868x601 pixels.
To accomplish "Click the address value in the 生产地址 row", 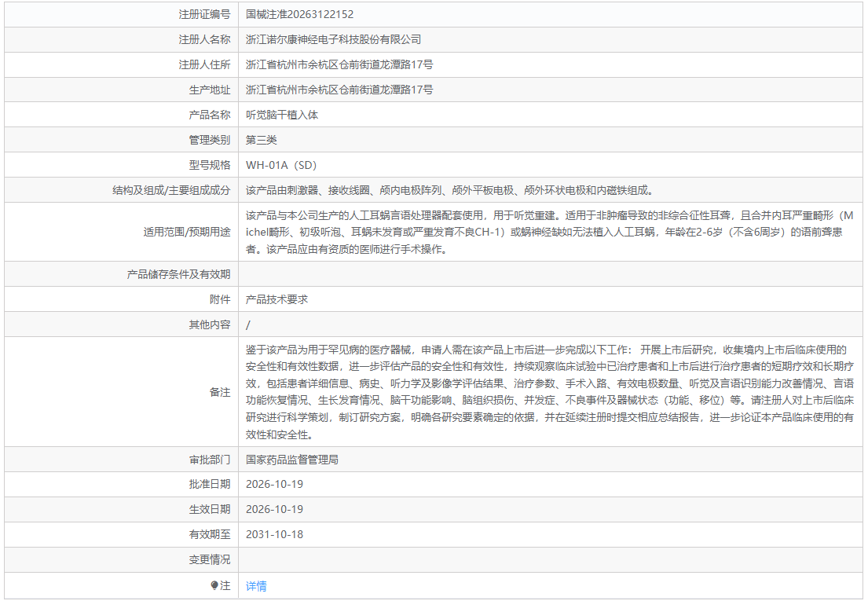I will click(339, 90).
